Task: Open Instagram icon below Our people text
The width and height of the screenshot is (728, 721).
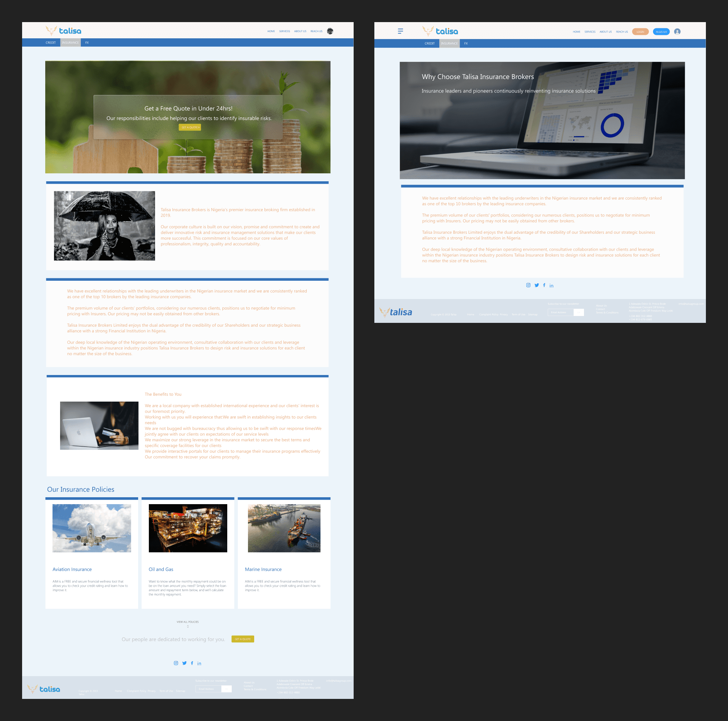Action: (176, 663)
